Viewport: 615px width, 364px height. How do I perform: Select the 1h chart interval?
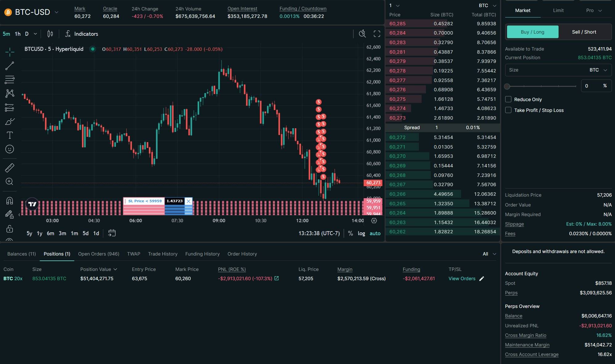18,34
